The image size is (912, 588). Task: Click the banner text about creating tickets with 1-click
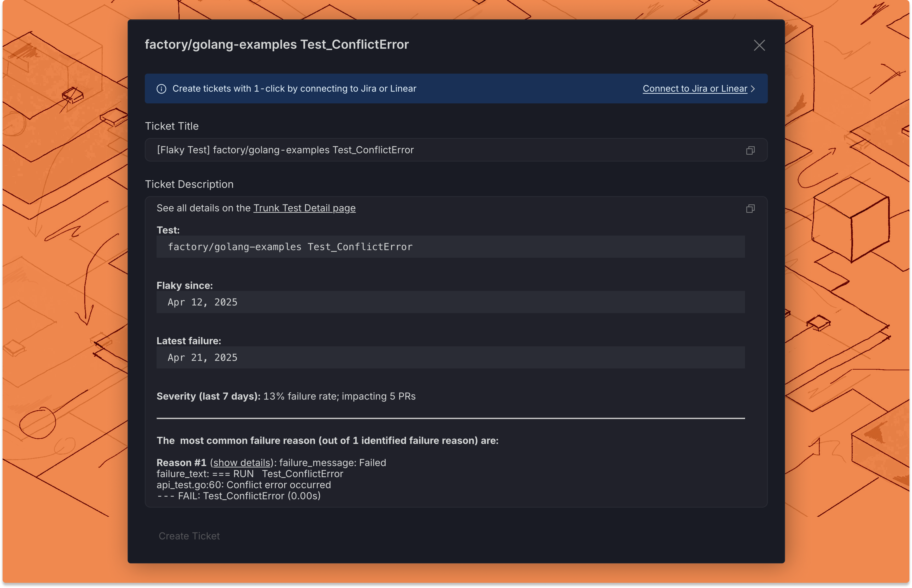(294, 89)
